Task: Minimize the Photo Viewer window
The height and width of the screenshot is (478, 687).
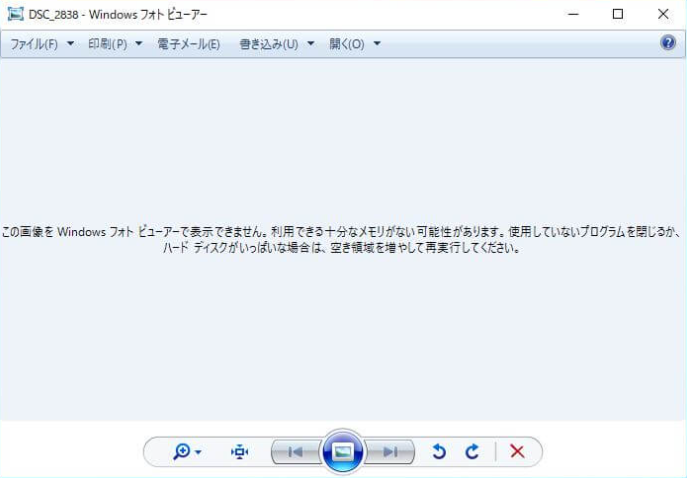Action: [574, 14]
